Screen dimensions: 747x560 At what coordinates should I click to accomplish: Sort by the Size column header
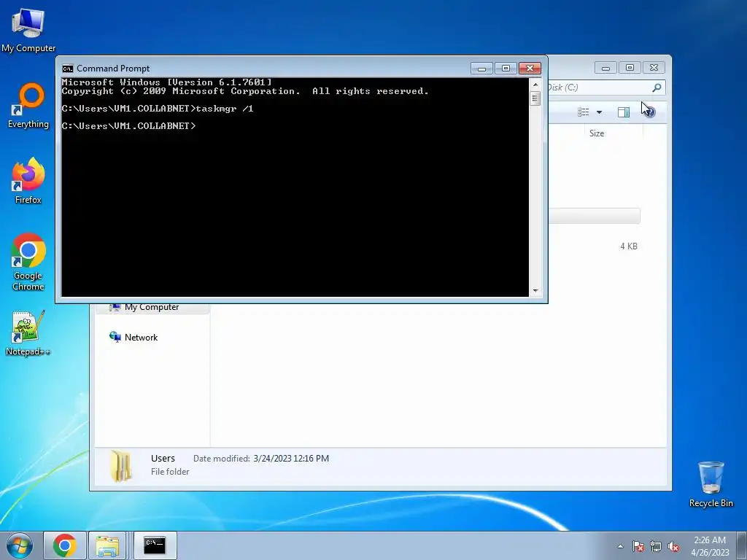tap(597, 133)
